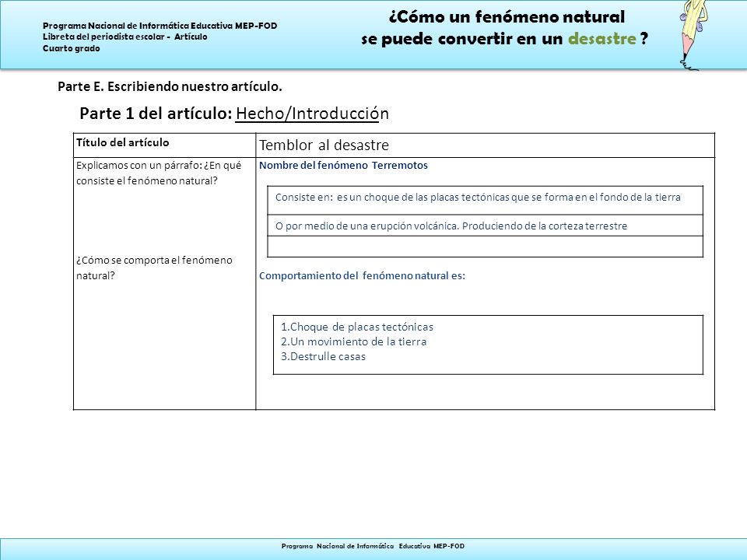Click '¿Cómo se comporta el fenómeno natural?' text
Image resolution: width=747 pixels, height=560 pixels.
pos(154,268)
